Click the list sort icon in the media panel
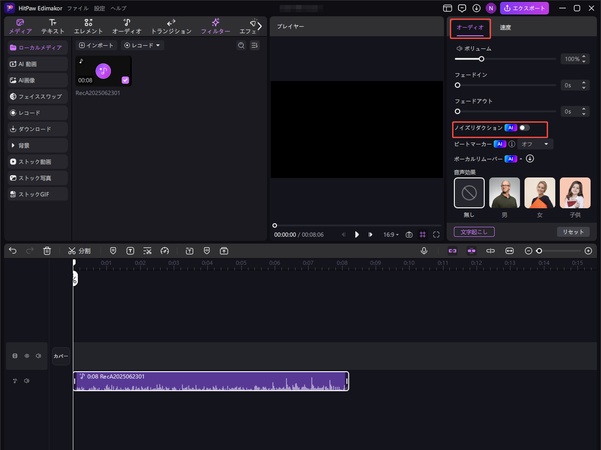 tap(255, 45)
